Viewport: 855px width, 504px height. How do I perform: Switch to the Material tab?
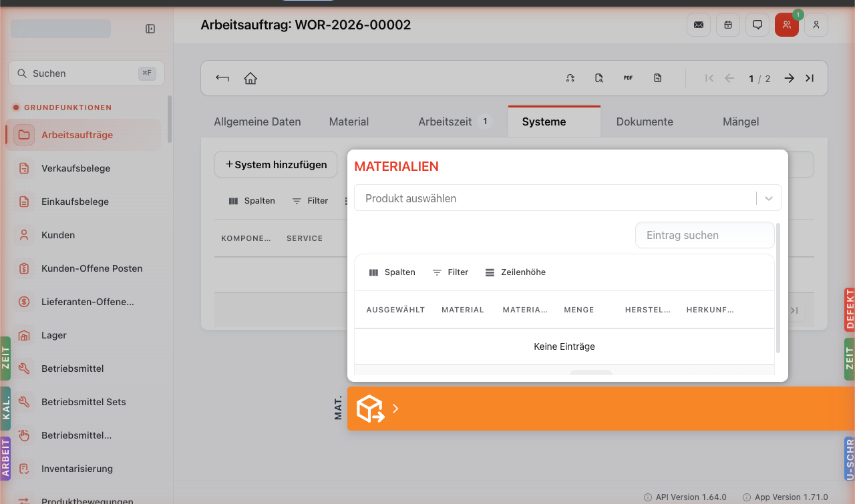pos(349,121)
